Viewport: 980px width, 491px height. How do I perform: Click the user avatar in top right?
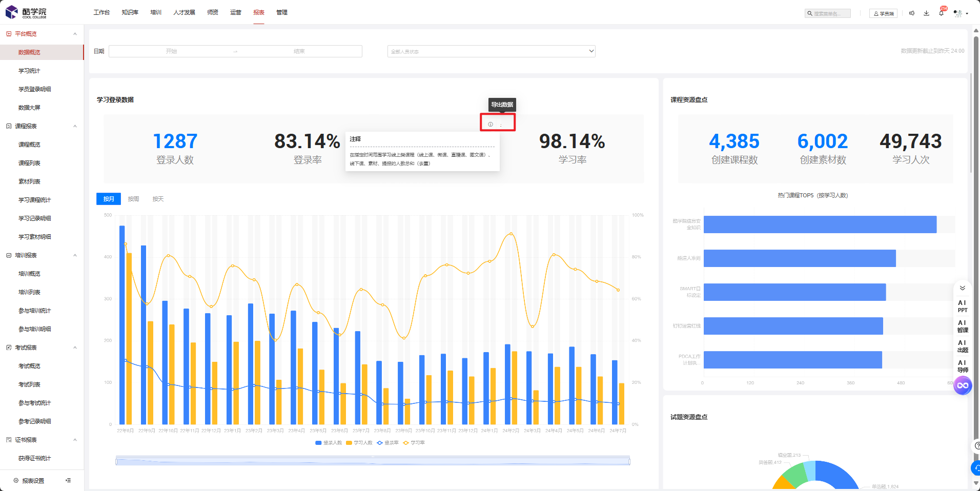coord(957,13)
